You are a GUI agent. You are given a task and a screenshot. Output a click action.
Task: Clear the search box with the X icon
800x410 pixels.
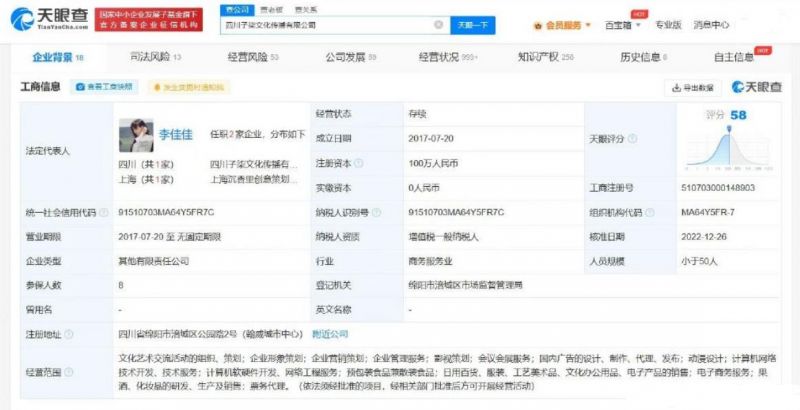[x=438, y=24]
